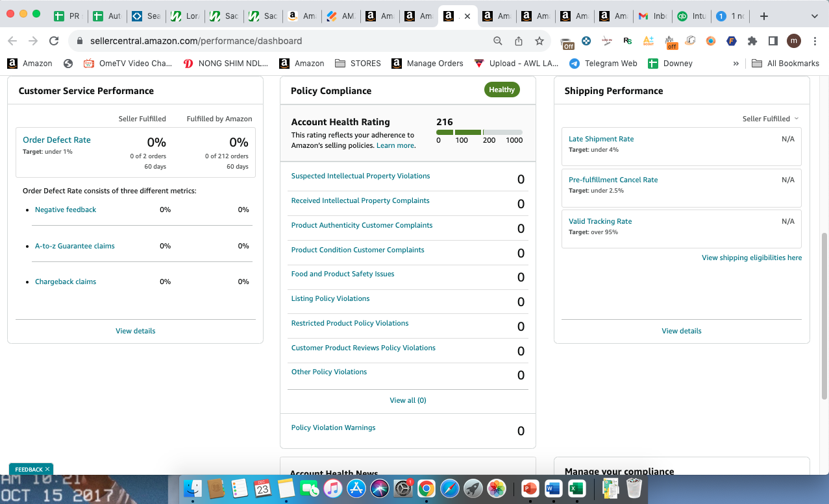The width and height of the screenshot is (829, 504).
Task: Open the Extensions puzzle-piece menu
Action: point(752,41)
